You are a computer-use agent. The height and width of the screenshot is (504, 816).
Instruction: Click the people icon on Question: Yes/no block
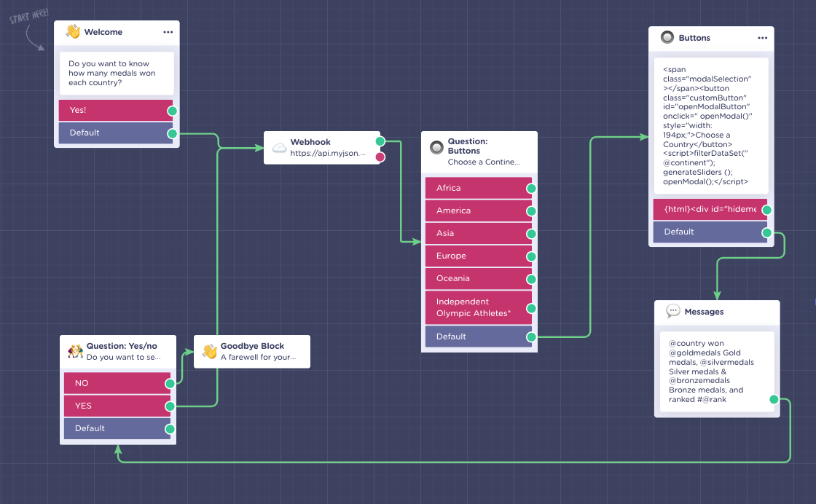pyautogui.click(x=76, y=352)
